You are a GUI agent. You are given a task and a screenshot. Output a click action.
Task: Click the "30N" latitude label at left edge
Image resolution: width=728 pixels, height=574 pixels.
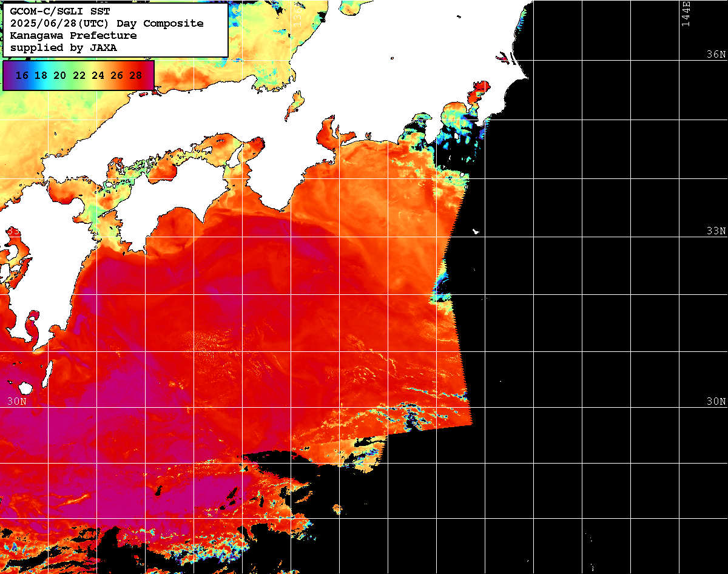click(17, 402)
